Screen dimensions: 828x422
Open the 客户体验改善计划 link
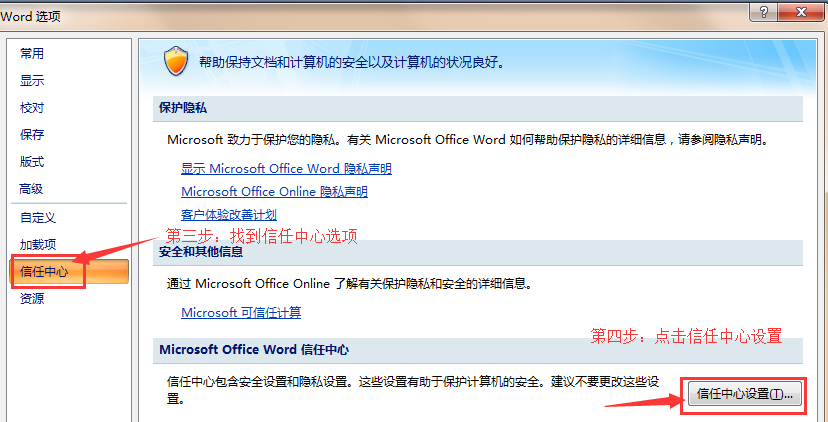pos(229,214)
